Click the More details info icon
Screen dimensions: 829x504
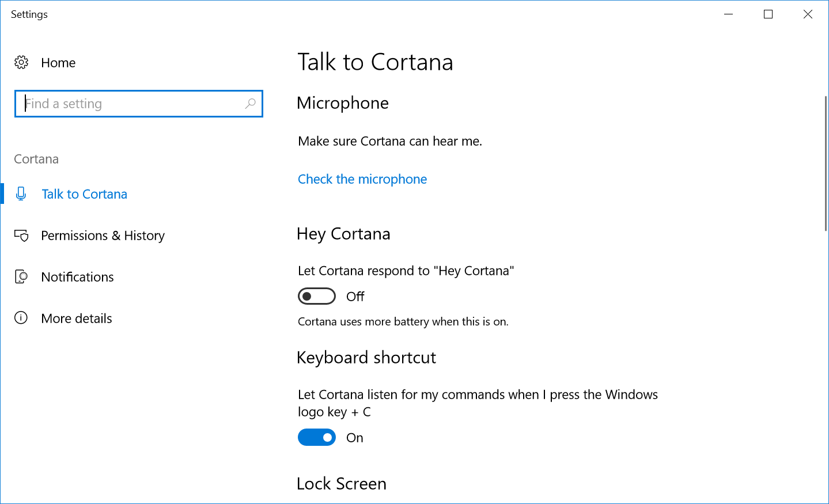click(21, 318)
